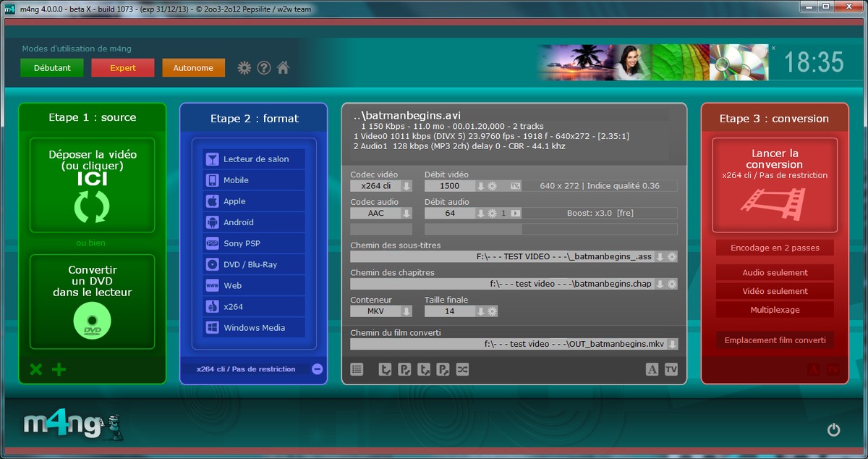The image size is (868, 459).
Task: Click the shuffle icon in bottom toolbar
Action: (x=462, y=369)
